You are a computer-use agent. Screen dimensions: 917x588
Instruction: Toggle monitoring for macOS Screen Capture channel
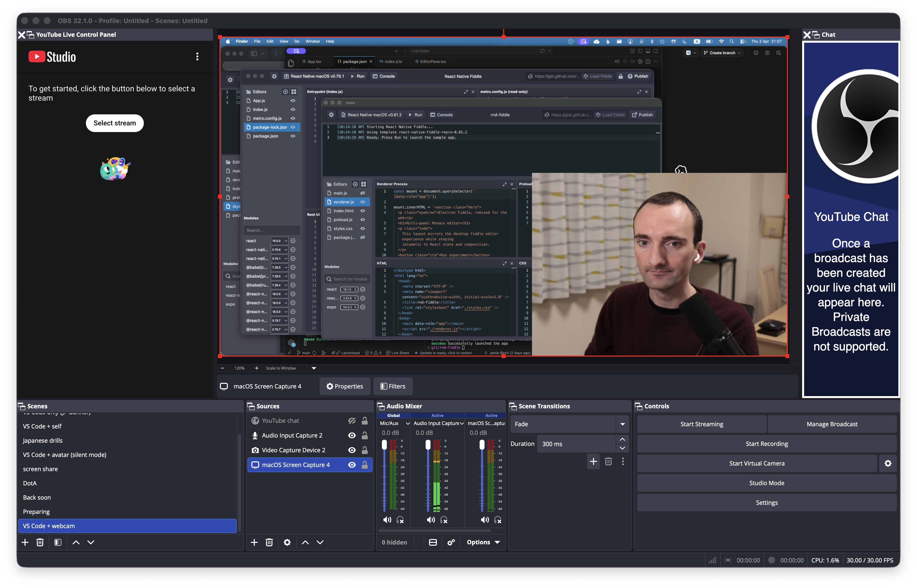click(x=498, y=520)
